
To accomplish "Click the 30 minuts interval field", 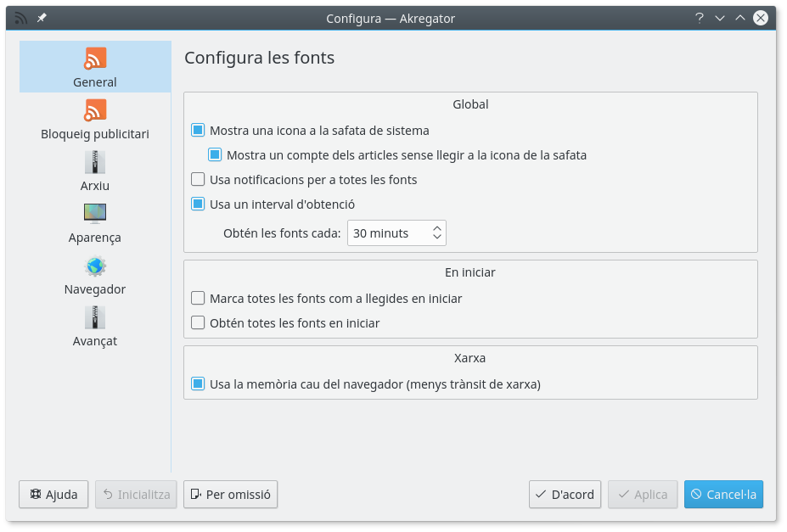I will [x=387, y=233].
